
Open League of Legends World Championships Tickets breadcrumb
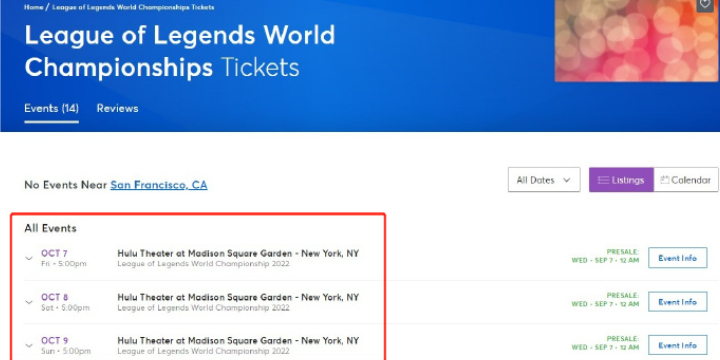click(x=133, y=7)
